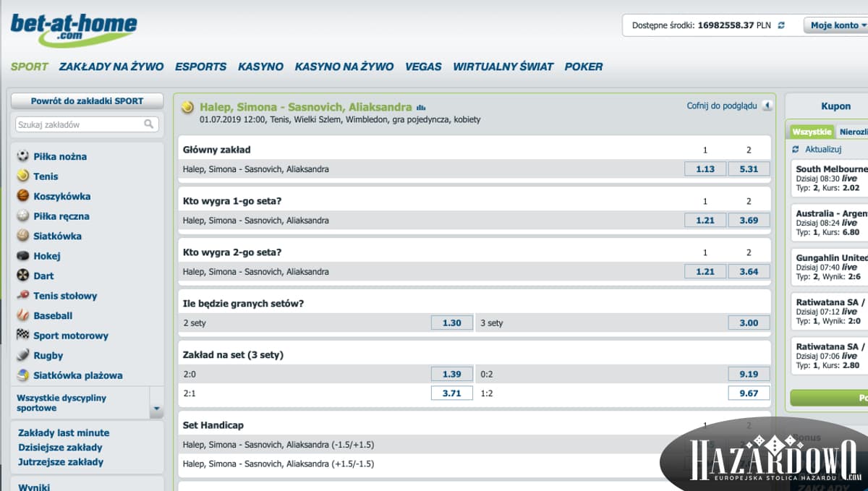Click the Aktualizuj text link

pos(823,149)
